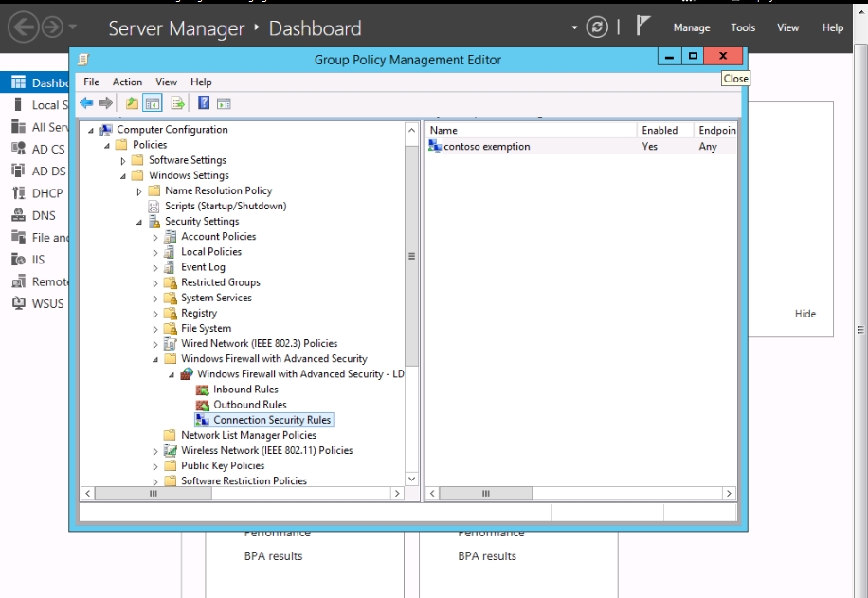
Task: Collapse the Security Settings node
Action: (139, 222)
